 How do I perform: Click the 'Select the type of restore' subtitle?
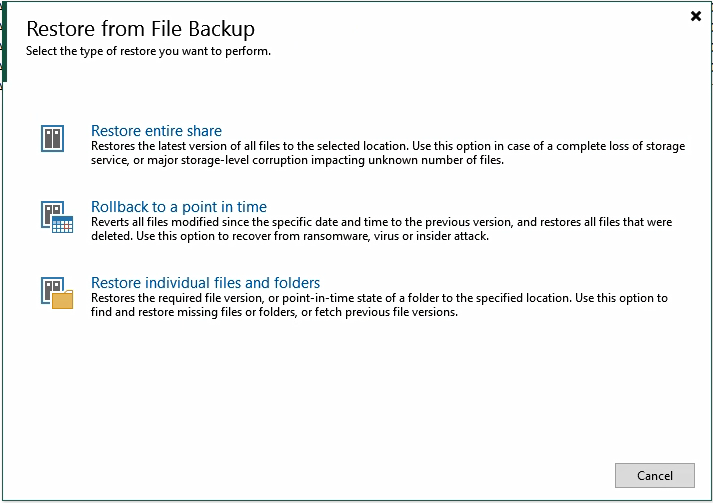pos(148,50)
